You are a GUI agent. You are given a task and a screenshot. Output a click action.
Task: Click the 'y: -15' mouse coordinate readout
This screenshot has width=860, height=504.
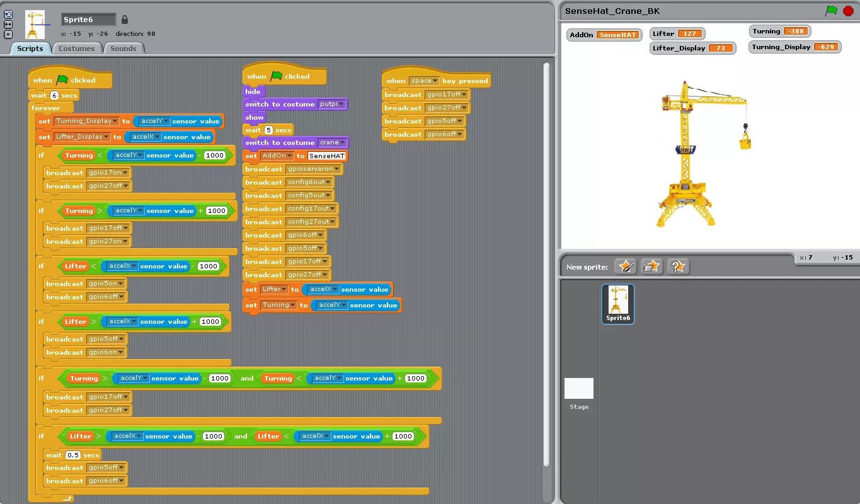(843, 258)
